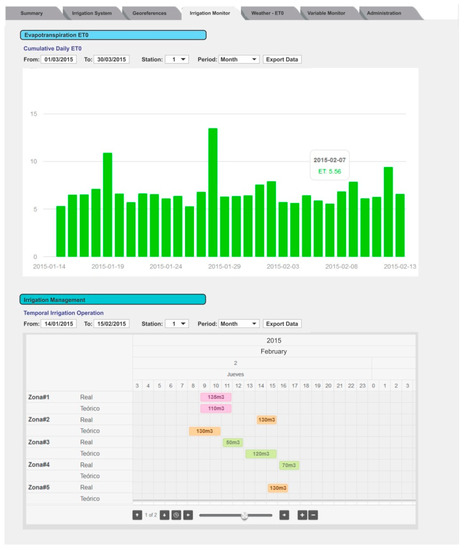Viewport: 466px width, 550px height.
Task: Open ET0 Station dropdown
Action: [x=177, y=59]
